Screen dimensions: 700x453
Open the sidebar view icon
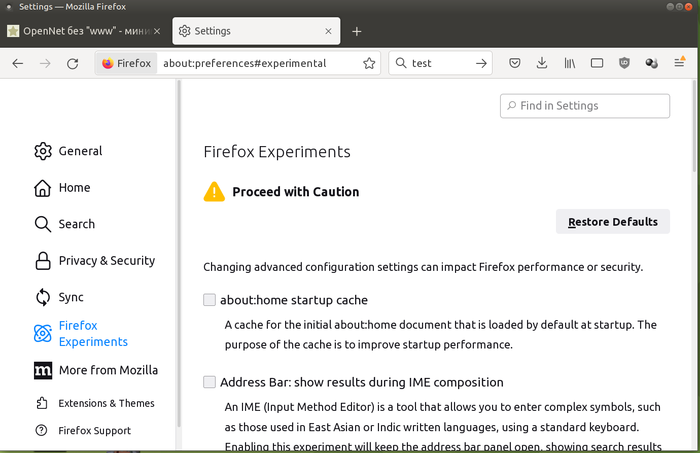click(597, 63)
